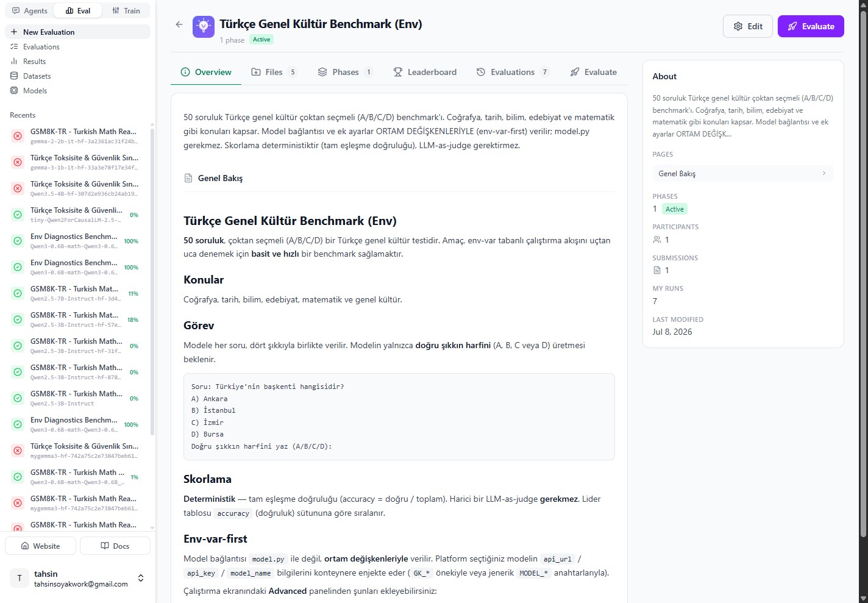Open Evaluations in the sidebar
This screenshot has height=603, width=868.
(x=77, y=46)
